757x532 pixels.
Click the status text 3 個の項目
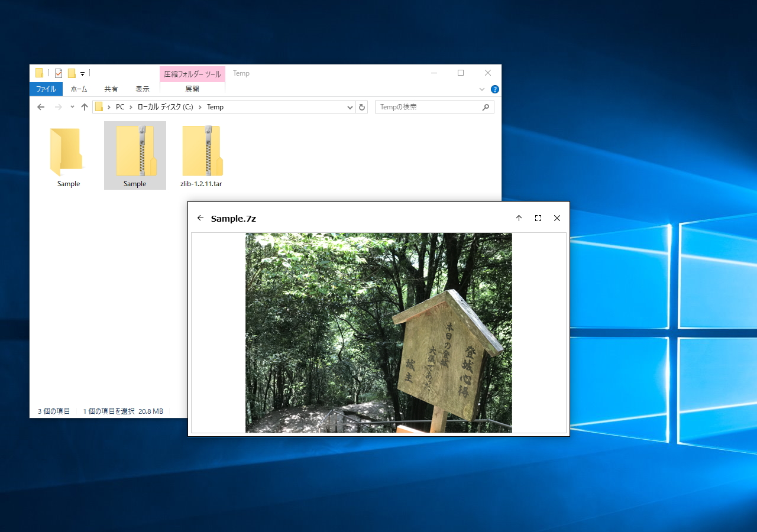[x=54, y=411]
